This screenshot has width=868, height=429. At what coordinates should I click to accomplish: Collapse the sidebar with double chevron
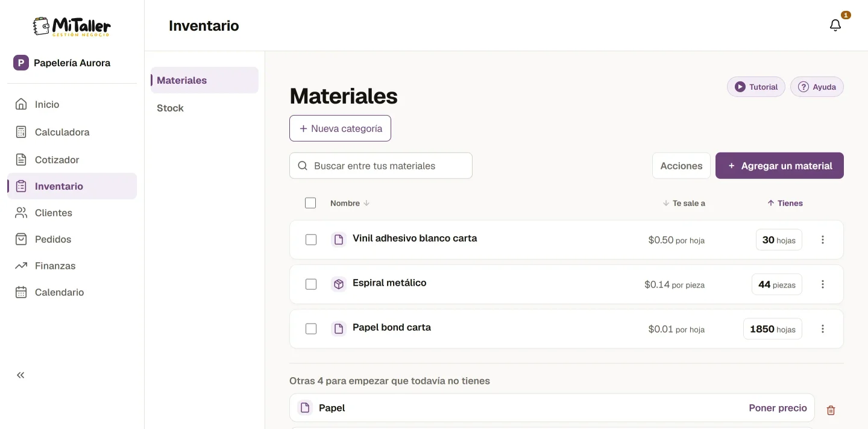tap(20, 375)
